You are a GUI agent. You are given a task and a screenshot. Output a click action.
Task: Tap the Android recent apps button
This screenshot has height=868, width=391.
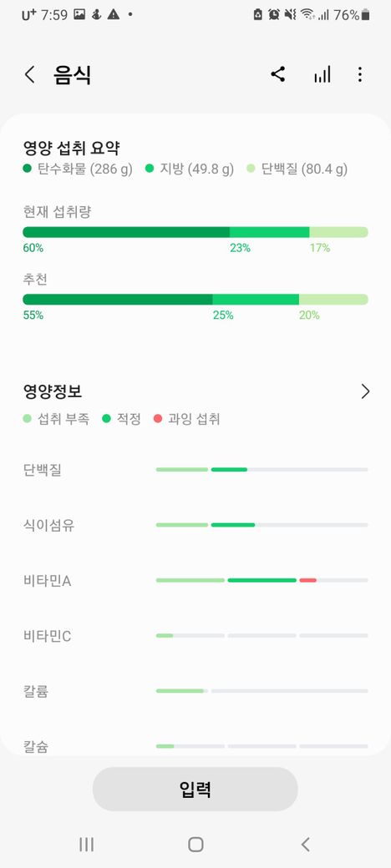pos(86,844)
